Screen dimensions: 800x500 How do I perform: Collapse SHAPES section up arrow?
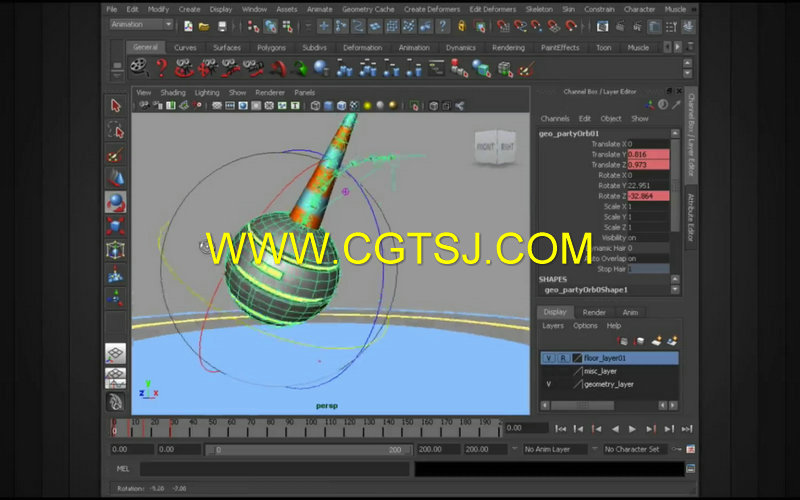pos(675,279)
